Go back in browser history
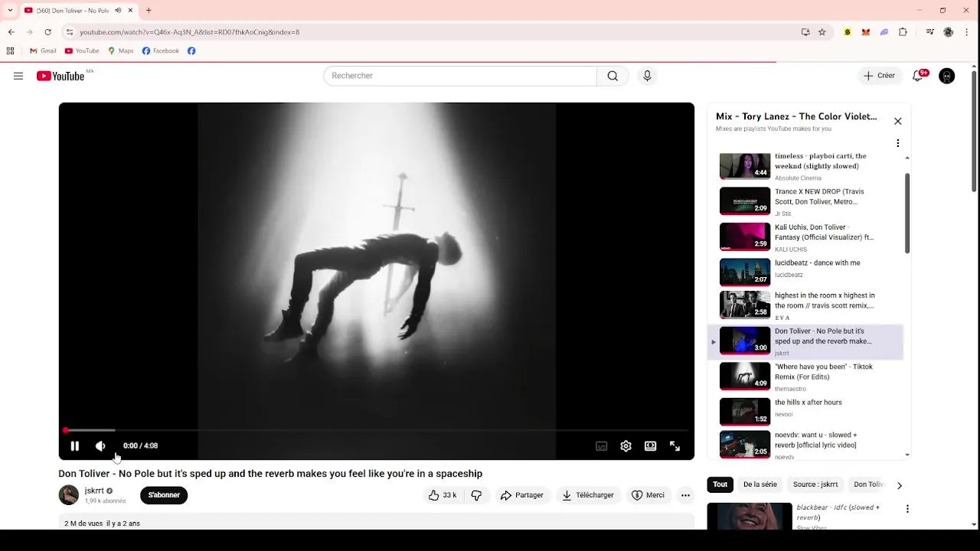The image size is (980, 551). (x=11, y=32)
